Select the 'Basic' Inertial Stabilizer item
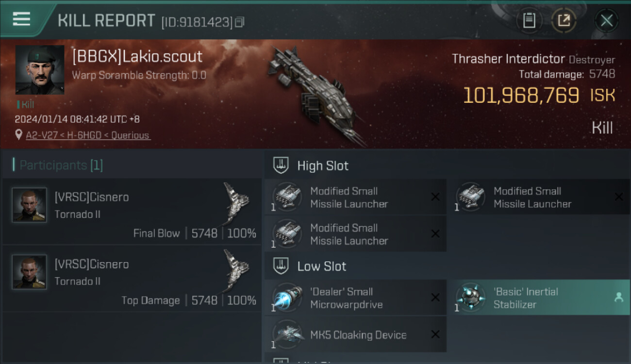This screenshot has width=631, height=364. point(539,298)
